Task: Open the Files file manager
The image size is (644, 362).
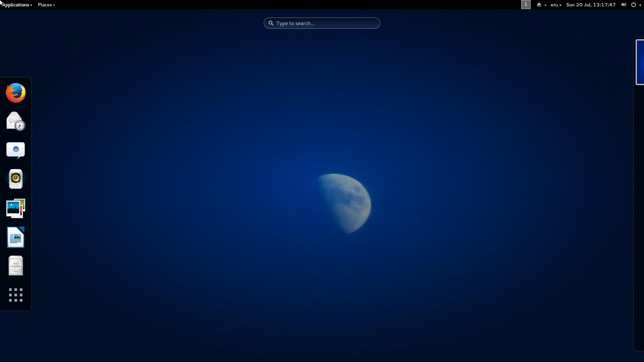Action: (x=16, y=266)
